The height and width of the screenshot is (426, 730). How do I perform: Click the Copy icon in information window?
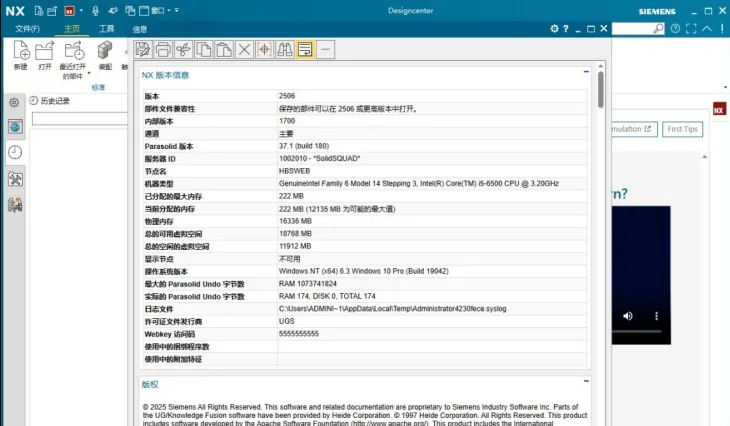[203, 49]
